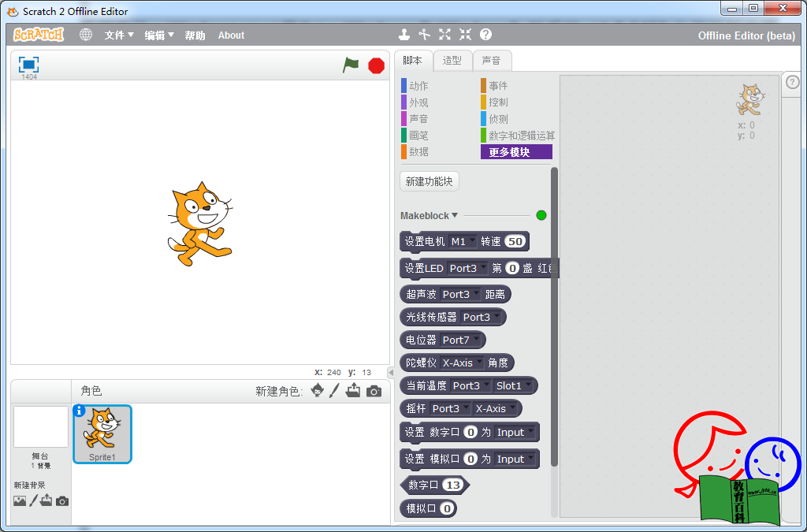
Task: Open the 编辑 menu
Action: click(159, 35)
